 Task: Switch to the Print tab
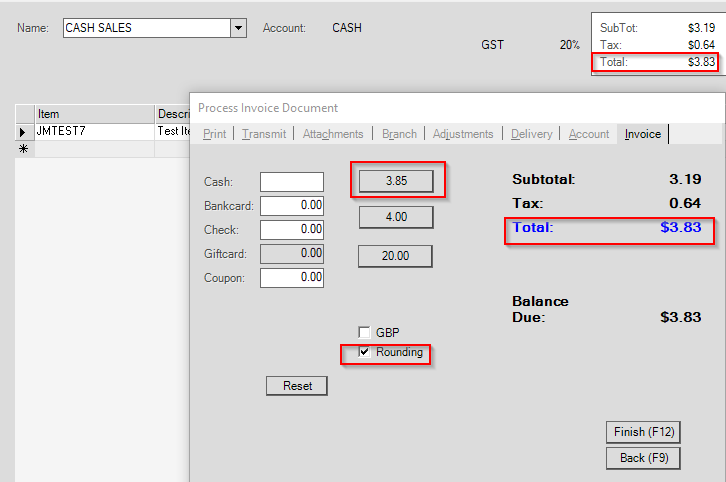214,134
